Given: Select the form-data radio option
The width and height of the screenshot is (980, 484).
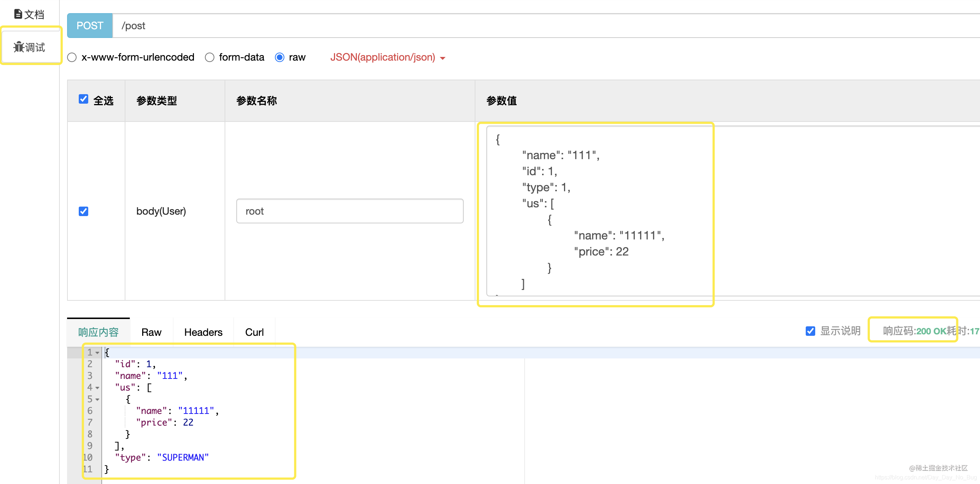Looking at the screenshot, I should point(210,58).
